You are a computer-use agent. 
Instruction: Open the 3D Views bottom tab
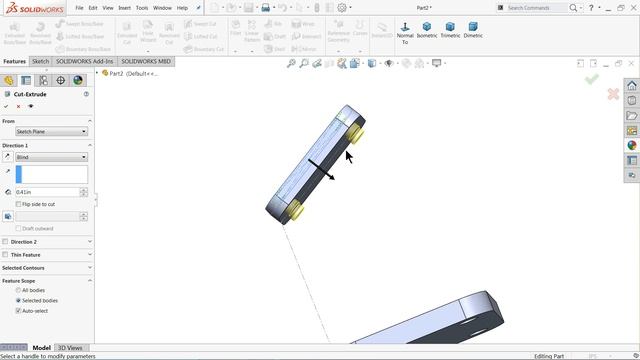70,348
